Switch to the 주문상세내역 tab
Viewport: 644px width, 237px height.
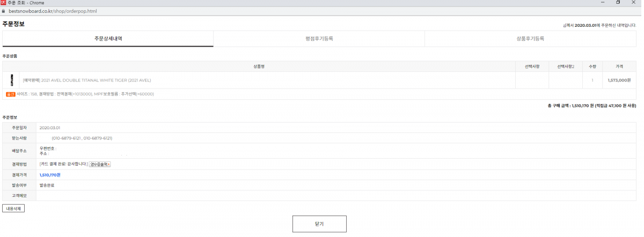tap(108, 39)
